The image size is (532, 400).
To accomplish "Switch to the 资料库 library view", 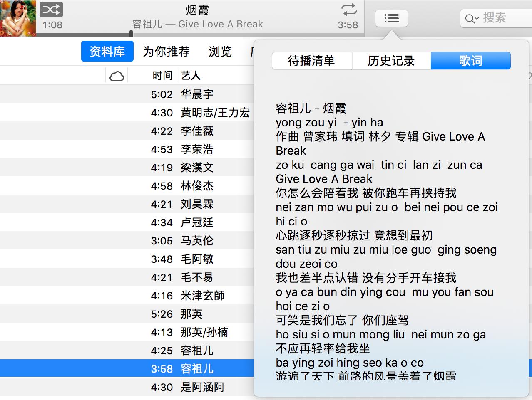I will (107, 51).
